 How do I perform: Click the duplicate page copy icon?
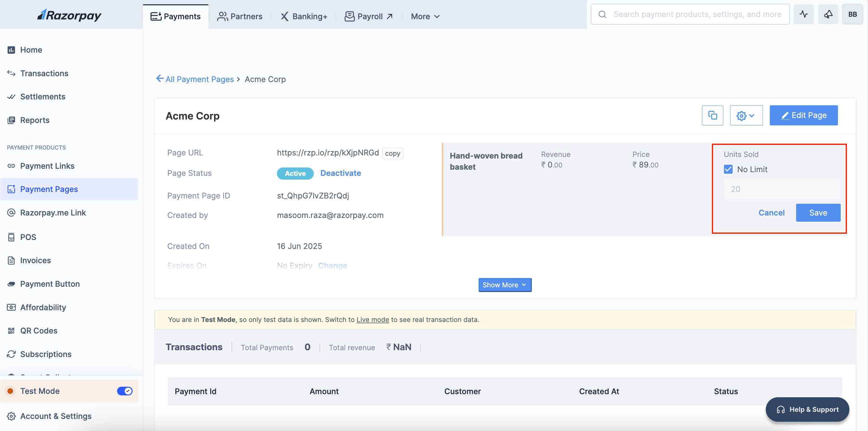[712, 115]
